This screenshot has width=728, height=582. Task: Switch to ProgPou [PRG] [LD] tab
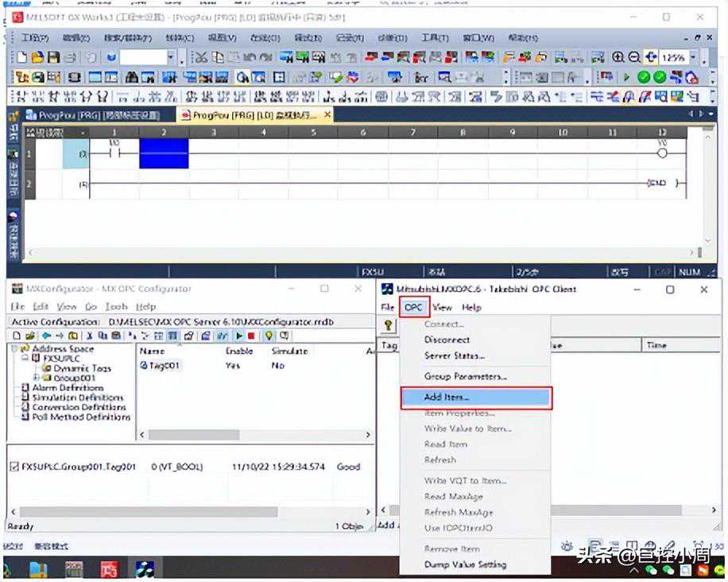[x=253, y=115]
